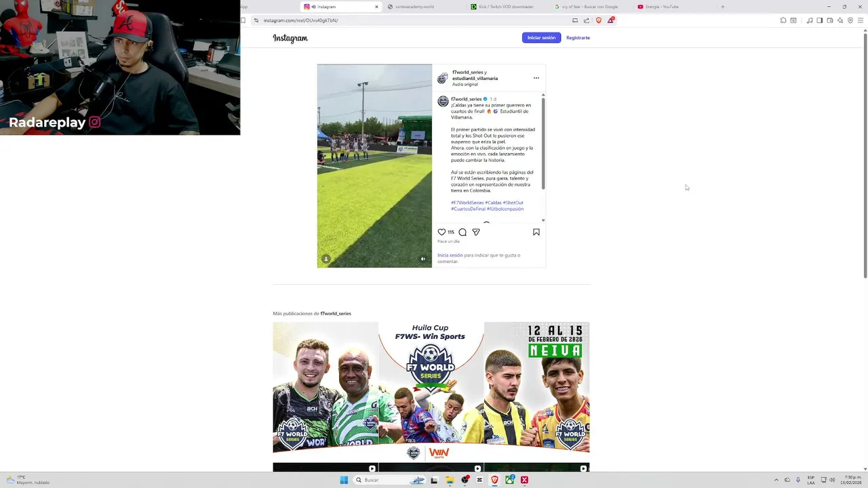This screenshot has width=868, height=488.
Task: Open the extensions puzzle icon
Action: click(x=783, y=20)
